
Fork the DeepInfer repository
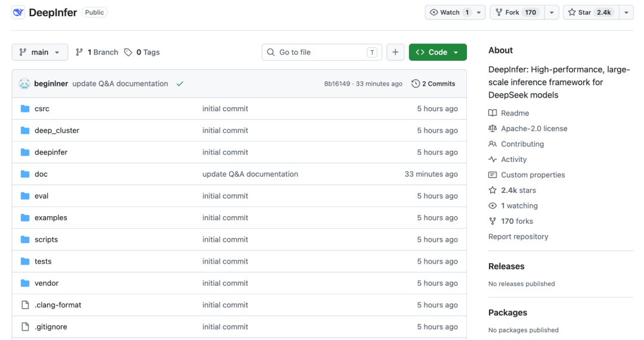pyautogui.click(x=517, y=13)
